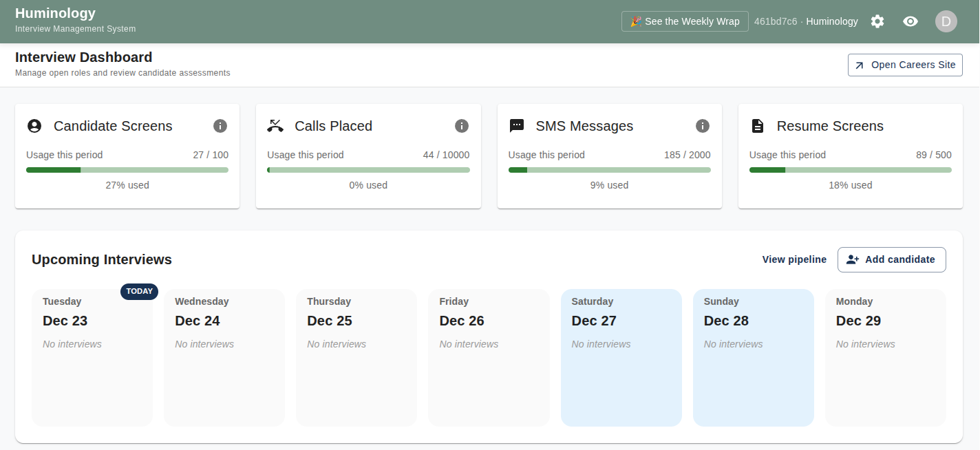
Task: Toggle the eye visibility icon in header
Action: click(910, 21)
